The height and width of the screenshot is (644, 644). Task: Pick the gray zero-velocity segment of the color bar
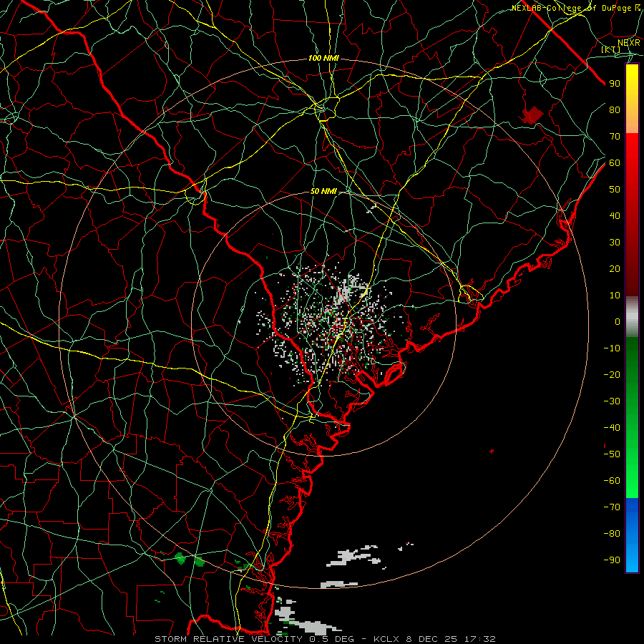632,317
